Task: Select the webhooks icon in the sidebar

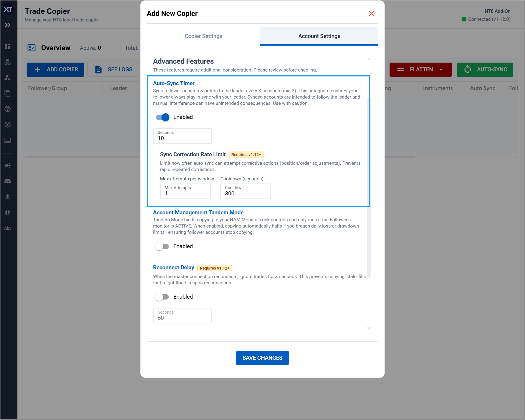Action: (x=8, y=62)
